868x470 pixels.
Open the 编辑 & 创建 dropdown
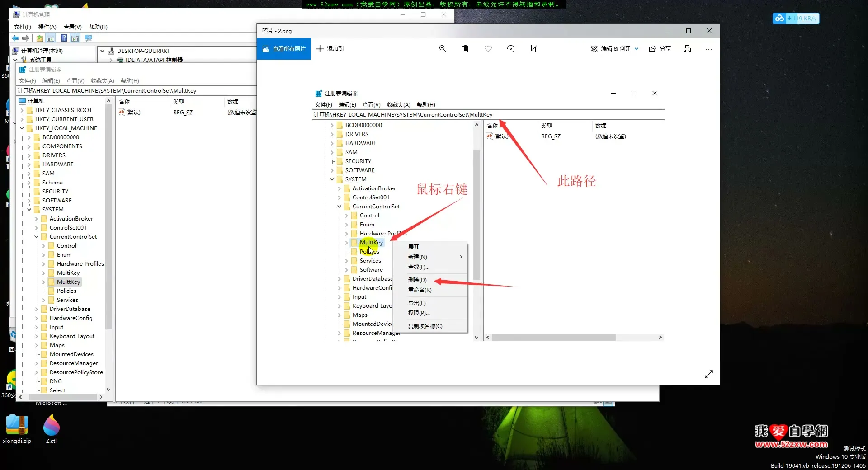[x=614, y=49]
